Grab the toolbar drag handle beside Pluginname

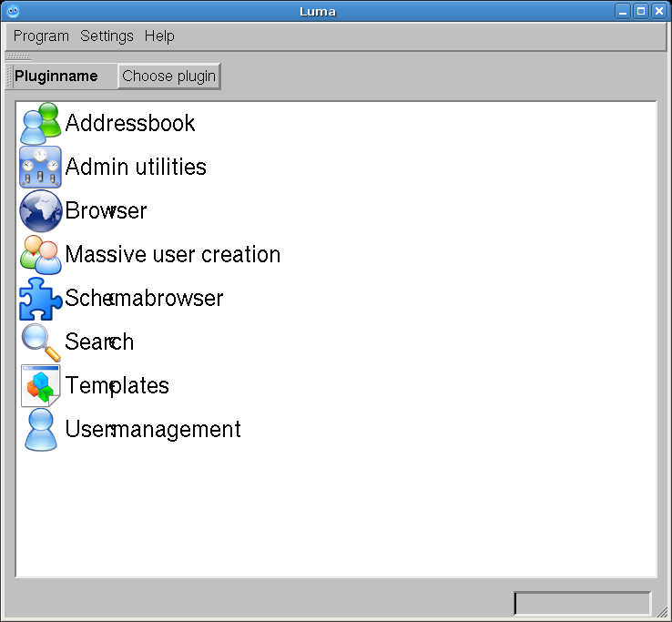[x=9, y=76]
